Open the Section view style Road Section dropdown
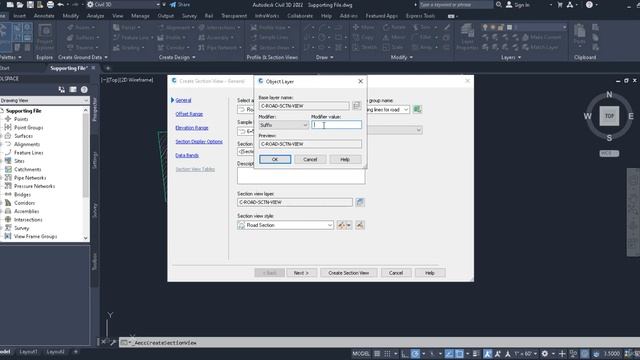The width and height of the screenshot is (640, 360). click(x=285, y=225)
